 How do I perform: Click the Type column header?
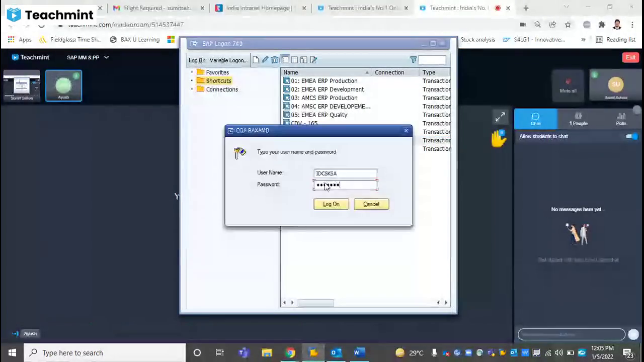[435, 72]
